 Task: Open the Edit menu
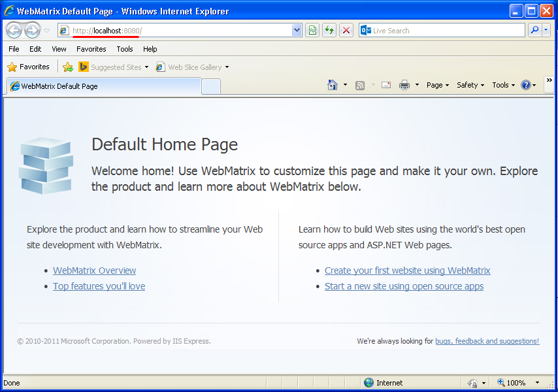pyautogui.click(x=35, y=49)
